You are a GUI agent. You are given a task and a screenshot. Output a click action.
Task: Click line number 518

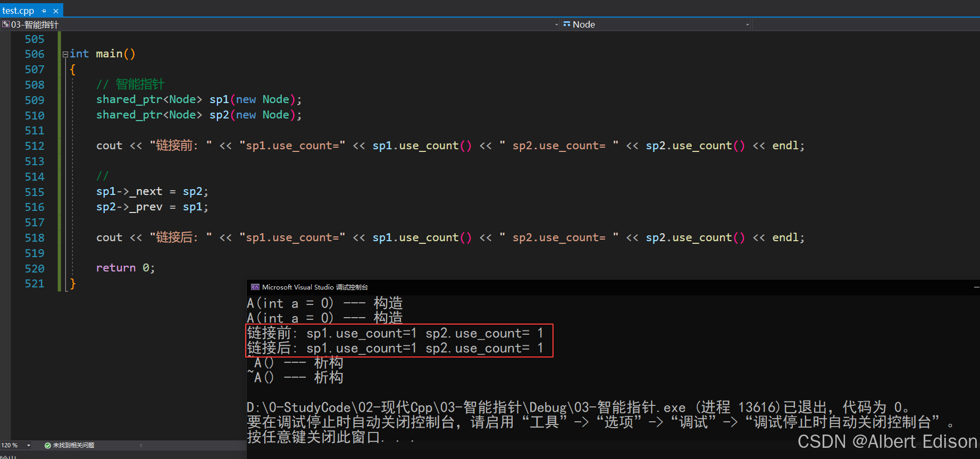point(35,237)
